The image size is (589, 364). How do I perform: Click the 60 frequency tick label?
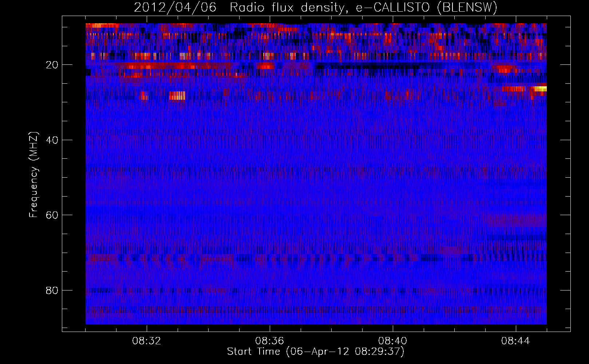tap(52, 215)
